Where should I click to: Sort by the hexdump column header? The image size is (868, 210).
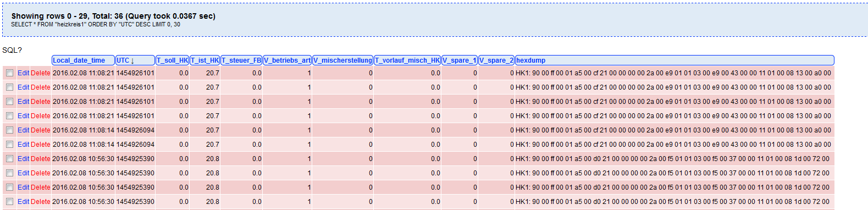(675, 60)
